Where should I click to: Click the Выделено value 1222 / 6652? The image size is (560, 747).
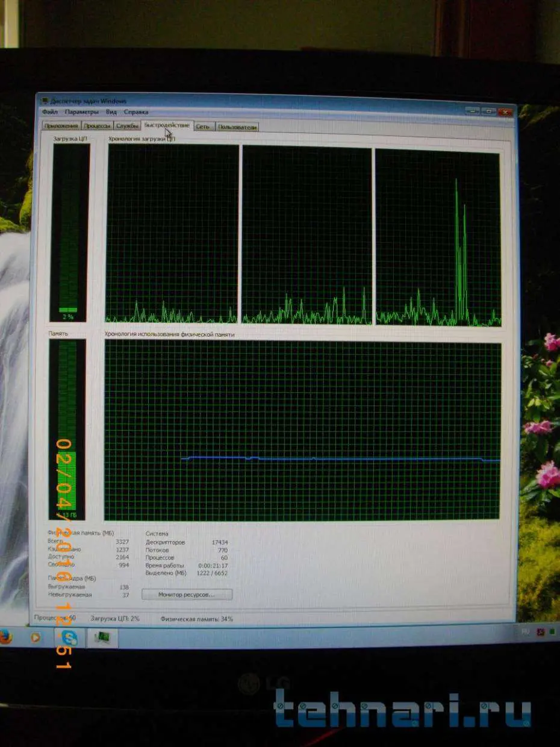212,574
